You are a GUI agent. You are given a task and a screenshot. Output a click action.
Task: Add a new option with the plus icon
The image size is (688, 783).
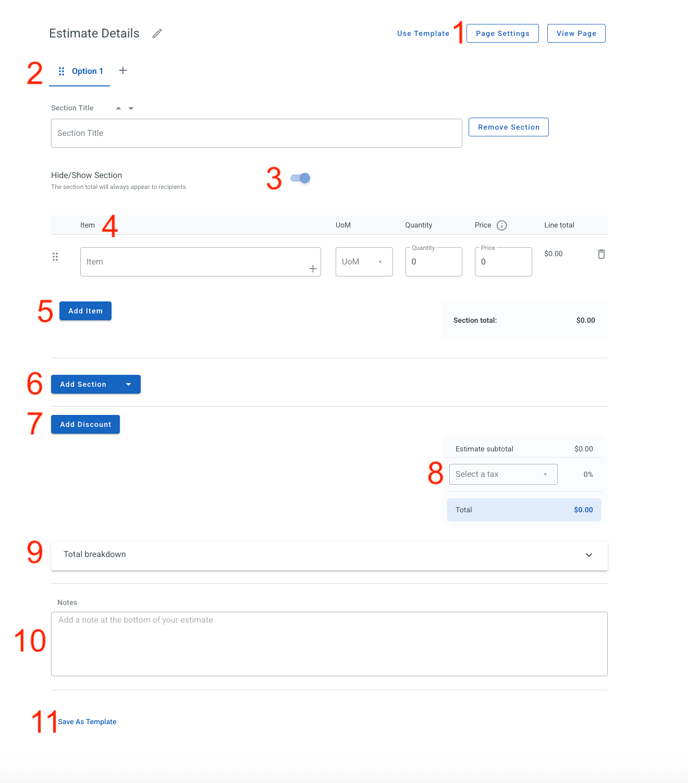pyautogui.click(x=123, y=70)
